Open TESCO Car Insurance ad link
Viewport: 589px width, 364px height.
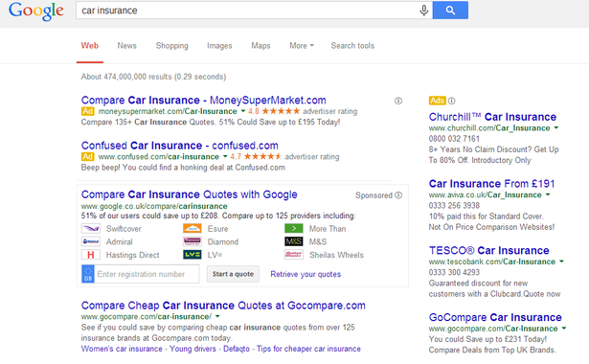[x=489, y=251]
